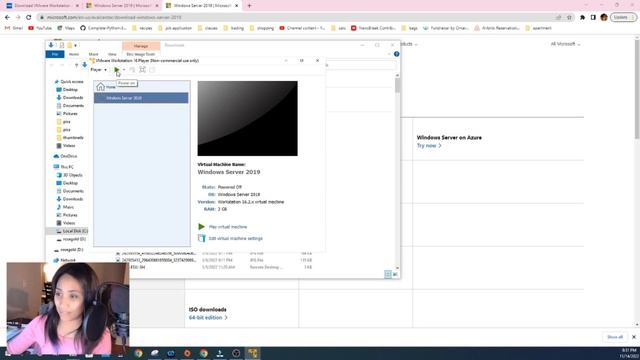640x360 pixels.
Task: Click the Chrome profile avatar
Action: click(x=604, y=17)
